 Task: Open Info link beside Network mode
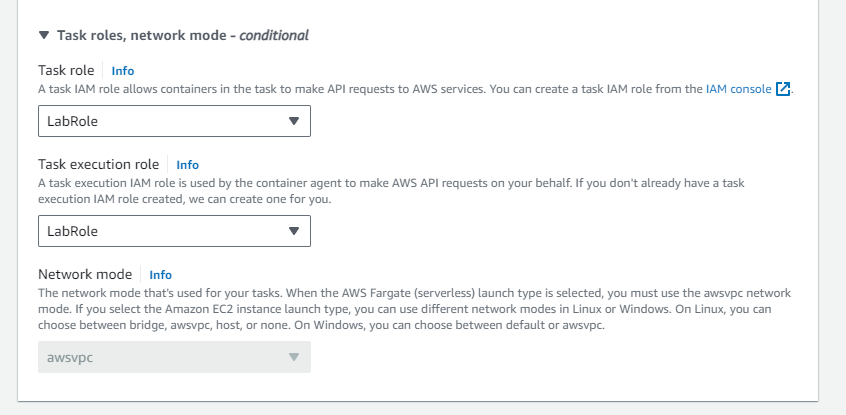[161, 274]
